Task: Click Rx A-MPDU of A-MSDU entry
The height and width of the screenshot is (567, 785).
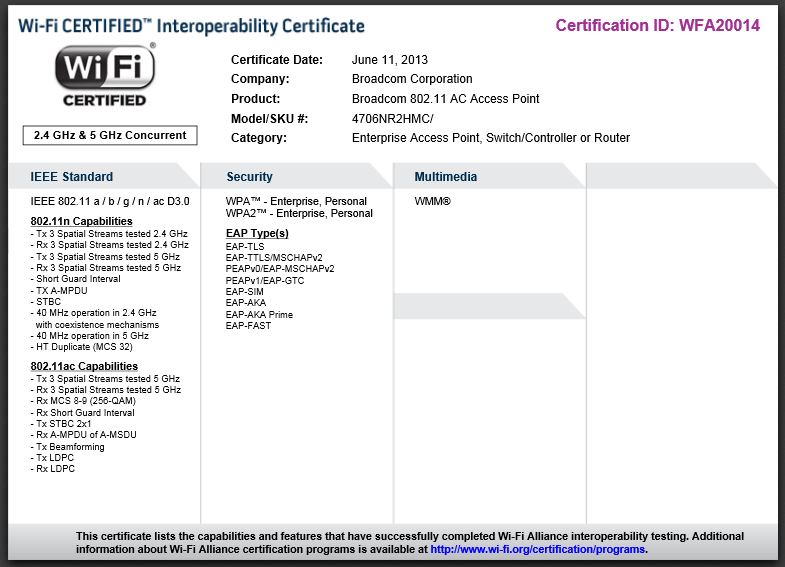Action: [84, 435]
